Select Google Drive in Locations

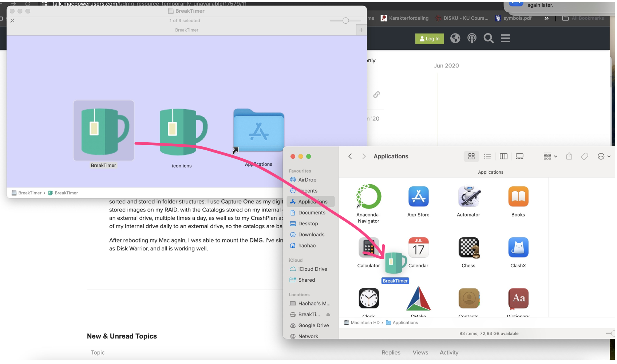[311, 325]
